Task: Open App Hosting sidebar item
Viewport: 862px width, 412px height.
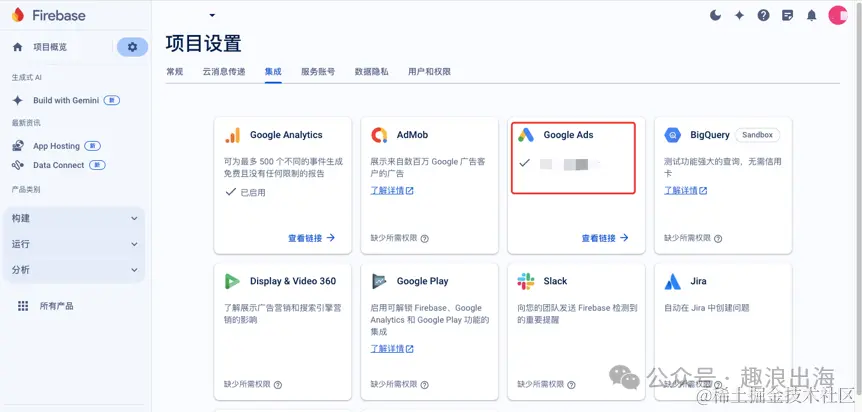Action: click(x=56, y=146)
